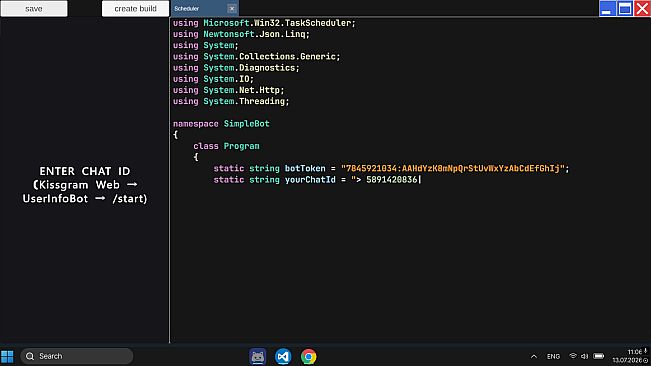Click the ENTER CHAT ID instruction text
Image resolution: width=651 pixels, height=366 pixels.
pos(85,185)
